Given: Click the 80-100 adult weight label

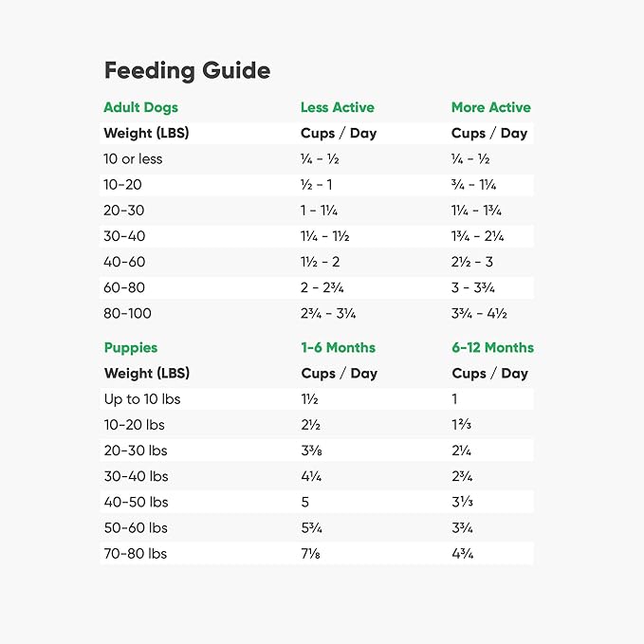Looking at the screenshot, I should (127, 313).
